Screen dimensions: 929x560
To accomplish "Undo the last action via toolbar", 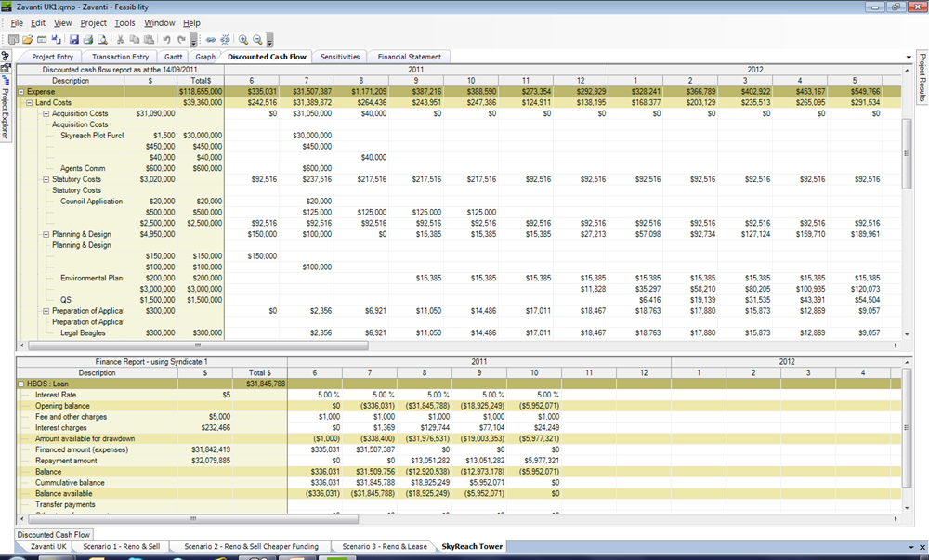I will click(x=165, y=40).
